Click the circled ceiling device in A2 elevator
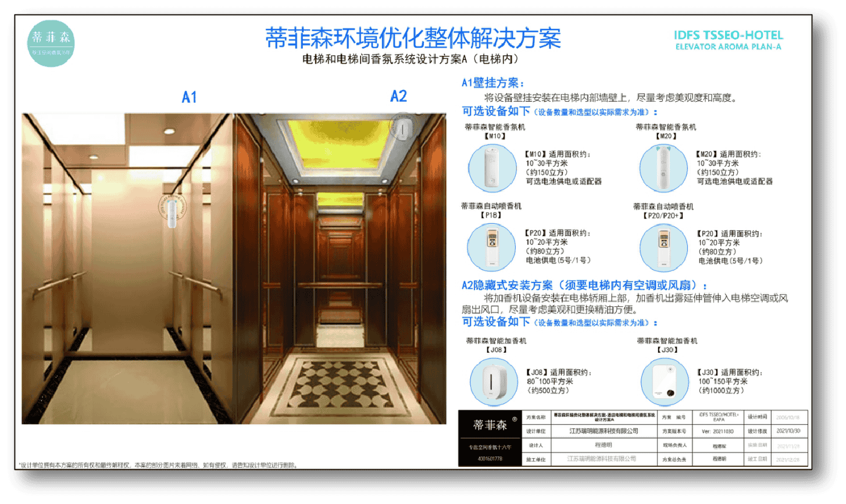This screenshot has width=846, height=504. (402, 127)
